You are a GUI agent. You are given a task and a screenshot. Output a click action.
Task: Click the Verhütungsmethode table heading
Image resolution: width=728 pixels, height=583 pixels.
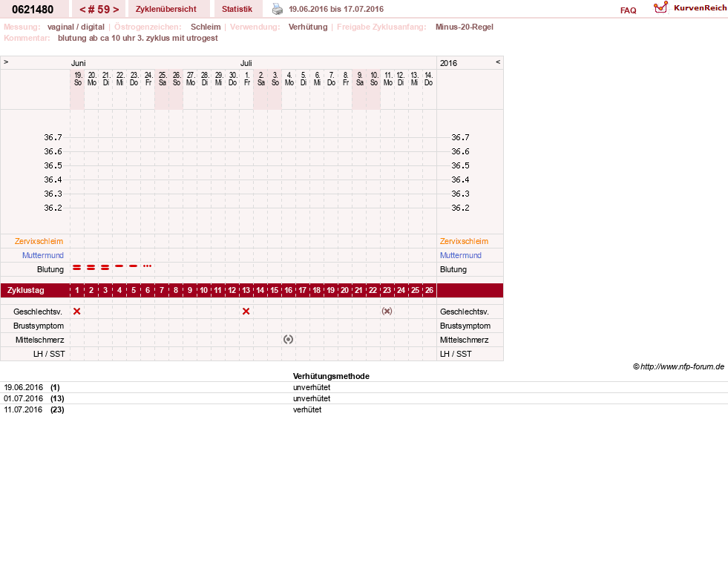coord(331,376)
